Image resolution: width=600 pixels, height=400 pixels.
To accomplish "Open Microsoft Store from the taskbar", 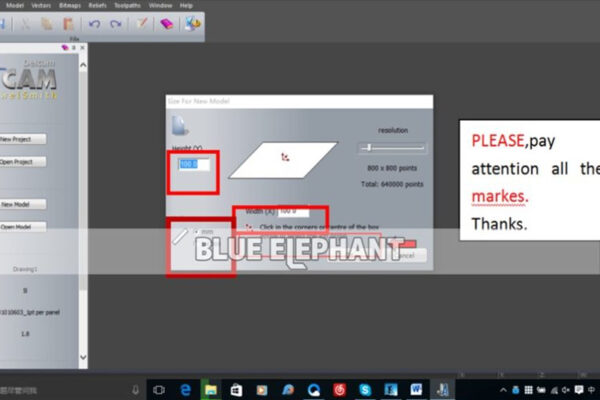I will pyautogui.click(x=236, y=390).
